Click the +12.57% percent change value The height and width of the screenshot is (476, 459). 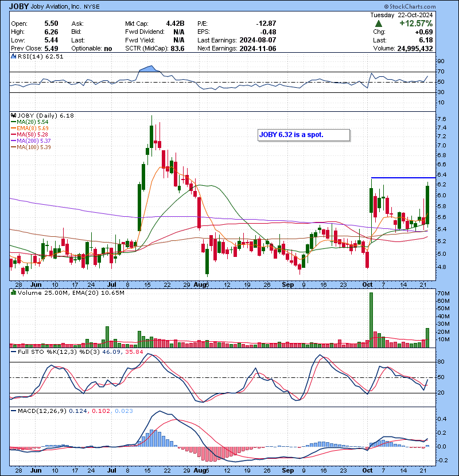(x=416, y=24)
